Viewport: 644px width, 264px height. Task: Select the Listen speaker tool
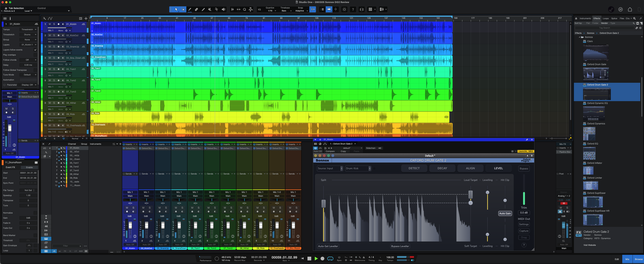tap(223, 10)
